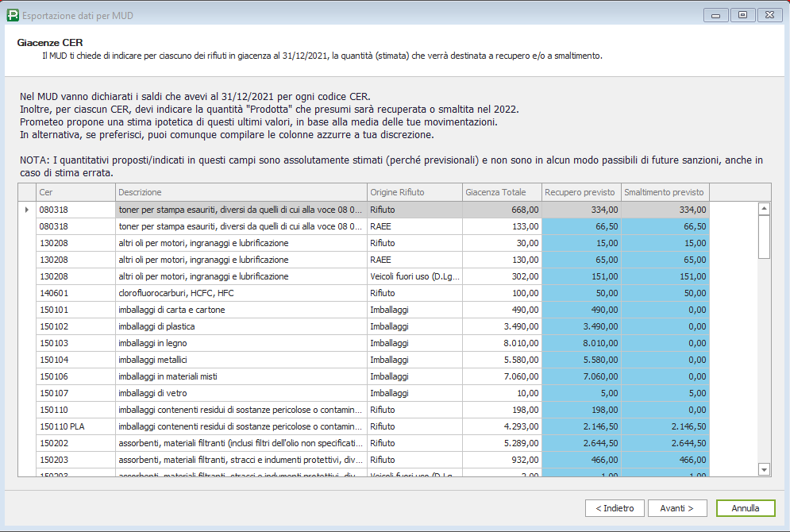Click the Avanti > button
790x532 pixels.
[677, 508]
